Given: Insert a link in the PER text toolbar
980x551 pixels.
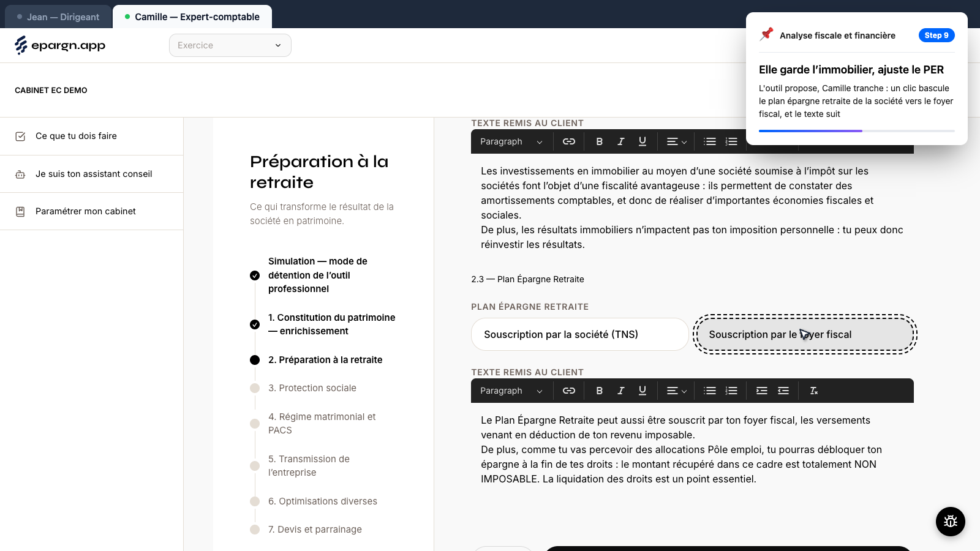Looking at the screenshot, I should point(569,391).
